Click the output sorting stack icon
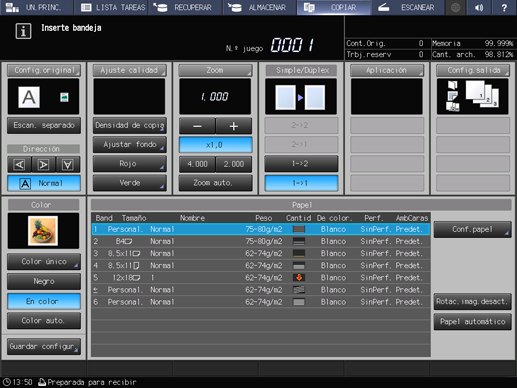 [x=482, y=94]
